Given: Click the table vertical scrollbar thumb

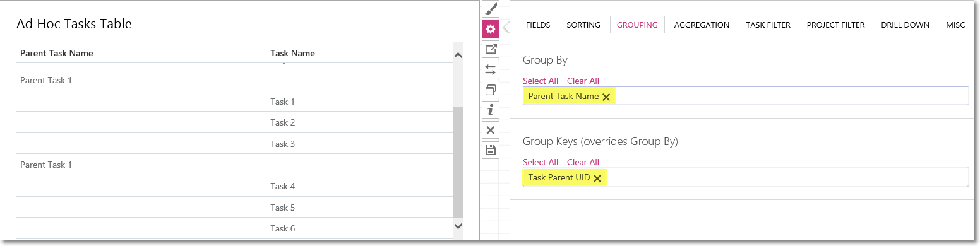Looking at the screenshot, I should [458, 162].
